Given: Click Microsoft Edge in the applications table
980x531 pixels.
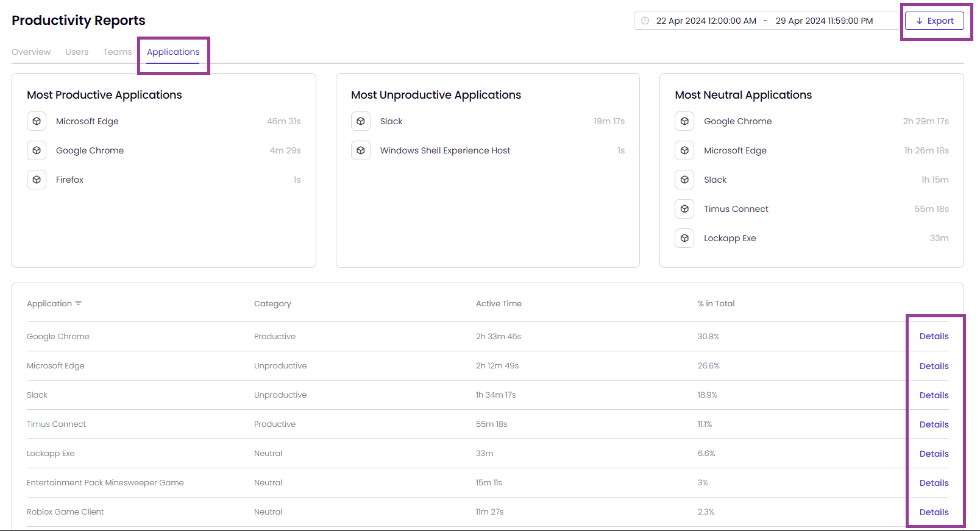Looking at the screenshot, I should pyautogui.click(x=55, y=365).
